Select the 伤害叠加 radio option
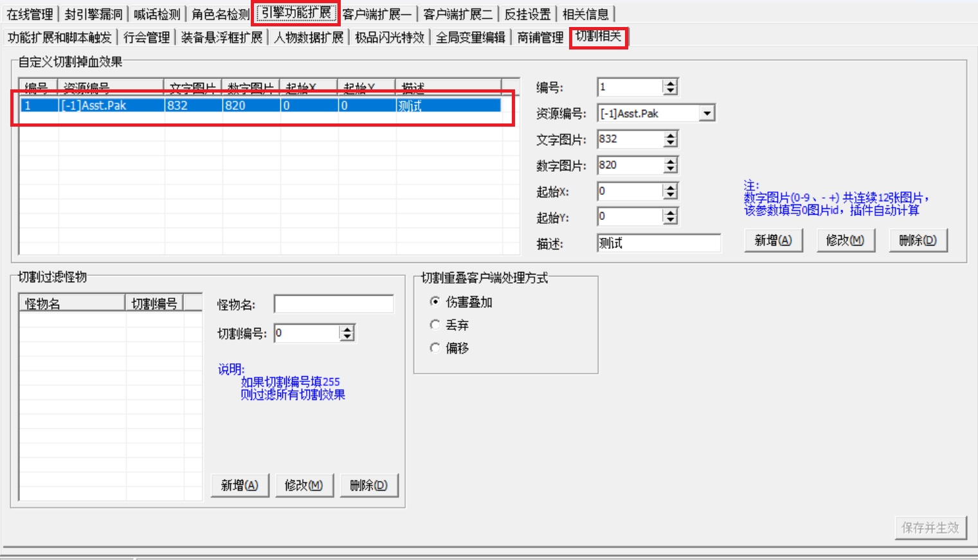The image size is (978, 560). [x=435, y=302]
